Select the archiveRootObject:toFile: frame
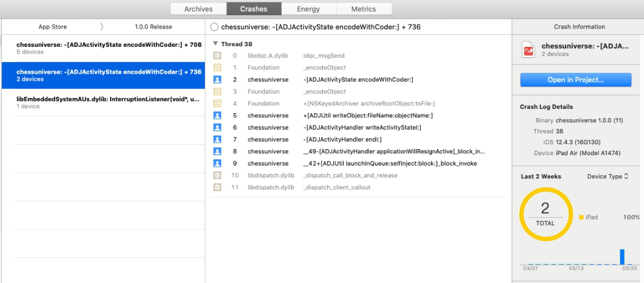 [x=369, y=103]
